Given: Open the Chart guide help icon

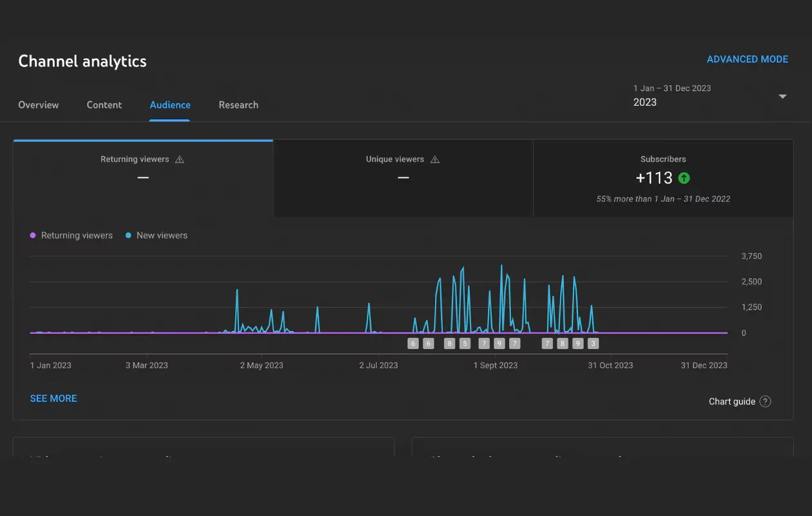Looking at the screenshot, I should coord(765,401).
